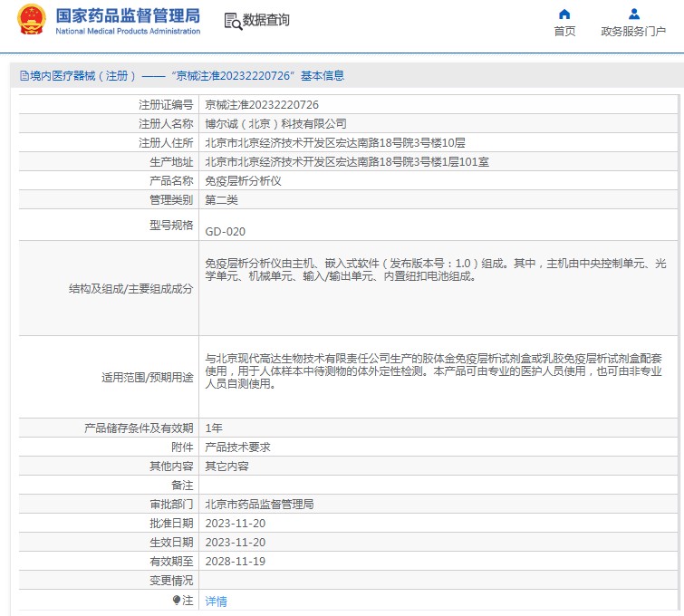The height and width of the screenshot is (616, 684).
Task: Click the 首页 home icon
Action: 564,14
